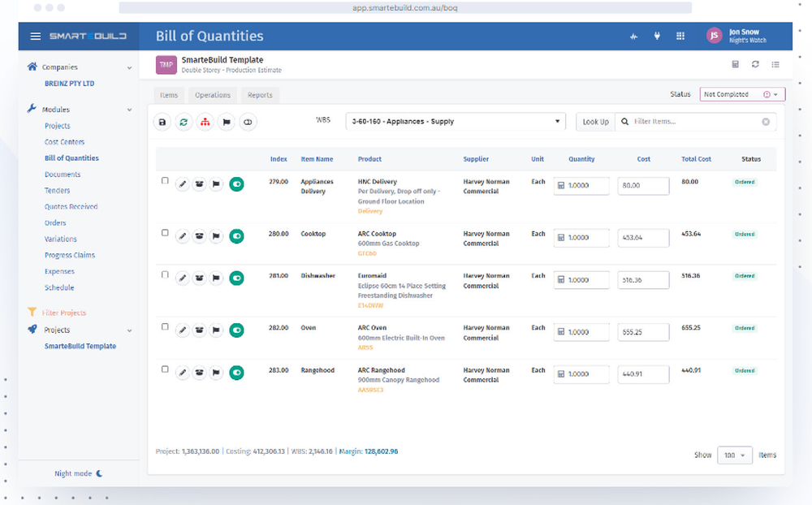Open SmarteBuild Template project link
Viewport: 812px width, 505px height.
click(80, 346)
